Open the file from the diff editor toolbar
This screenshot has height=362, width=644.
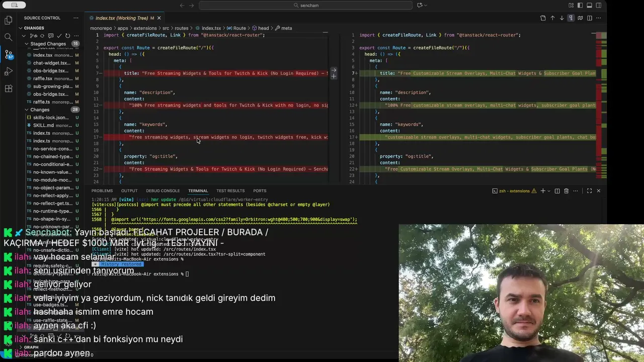coord(543,18)
